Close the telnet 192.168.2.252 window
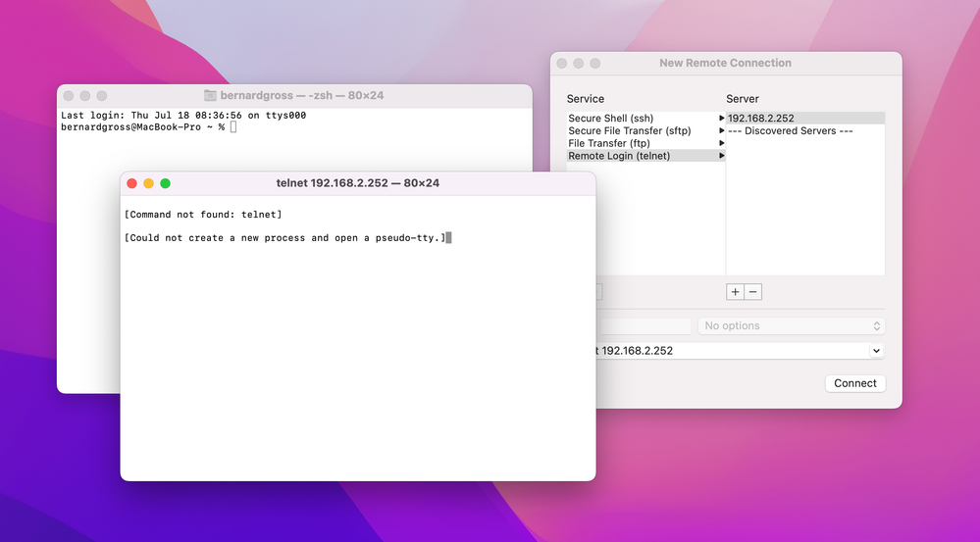 tap(132, 183)
